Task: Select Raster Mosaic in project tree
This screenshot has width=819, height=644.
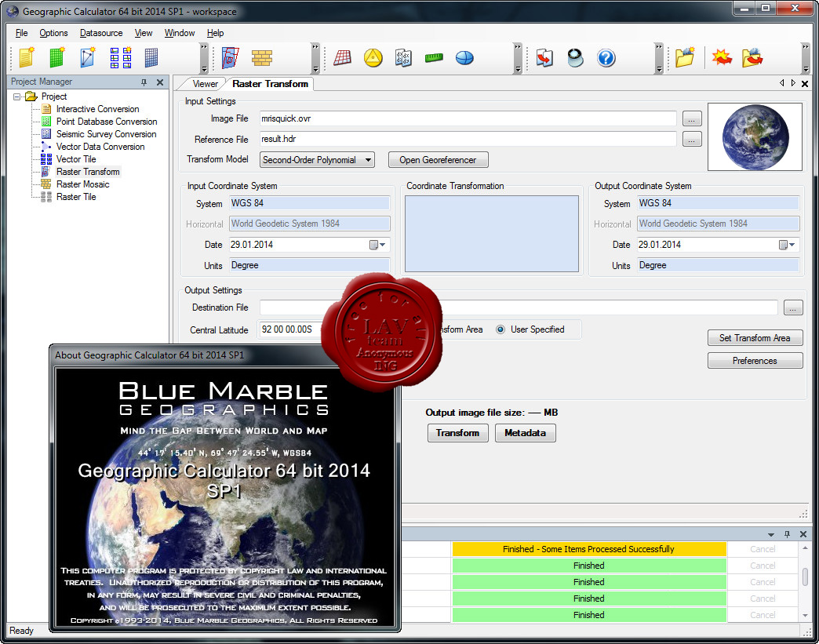Action: pos(82,184)
